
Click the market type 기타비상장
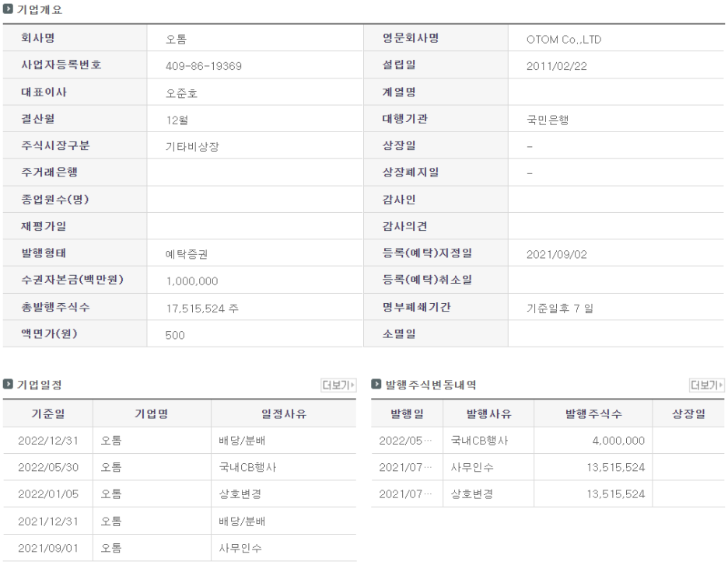(192, 147)
